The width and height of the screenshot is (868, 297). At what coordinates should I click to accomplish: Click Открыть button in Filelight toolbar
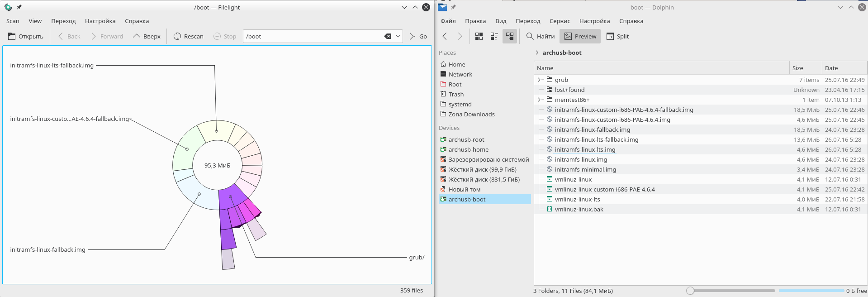tap(26, 36)
